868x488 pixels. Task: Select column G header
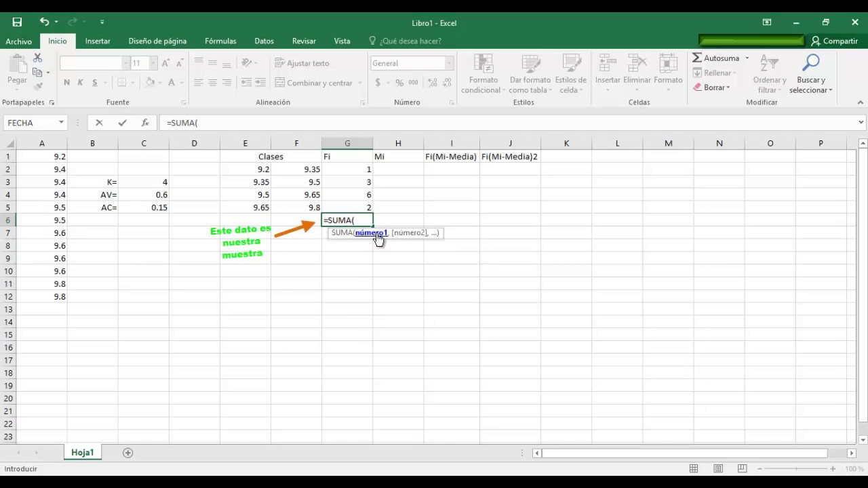347,143
